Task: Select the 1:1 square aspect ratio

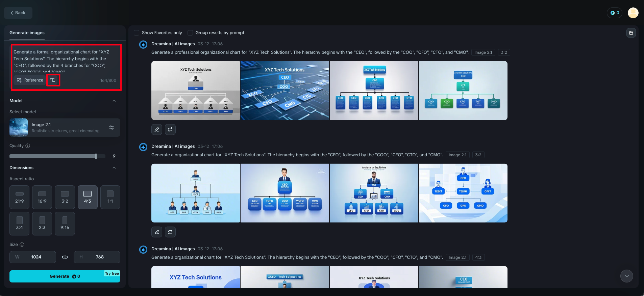Action: tap(110, 197)
